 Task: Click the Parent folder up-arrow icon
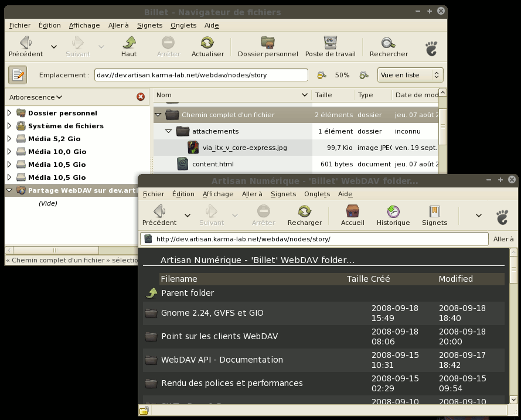[x=152, y=293]
